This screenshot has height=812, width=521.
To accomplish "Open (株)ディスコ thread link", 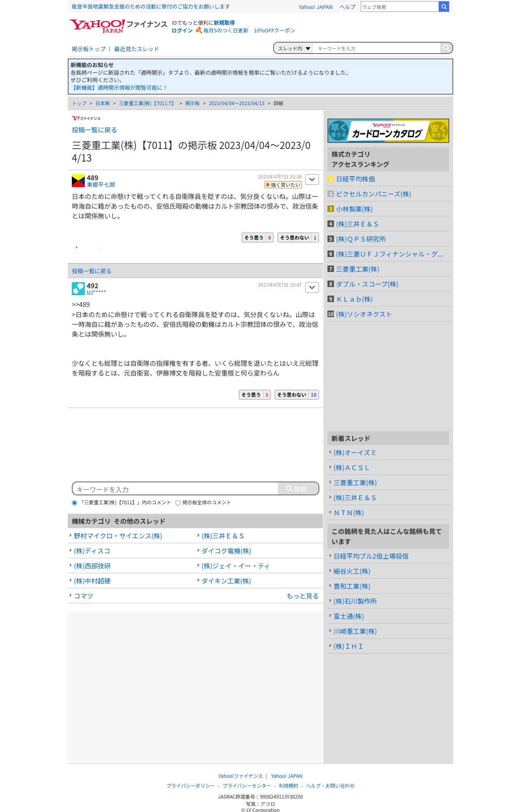I will 92,551.
